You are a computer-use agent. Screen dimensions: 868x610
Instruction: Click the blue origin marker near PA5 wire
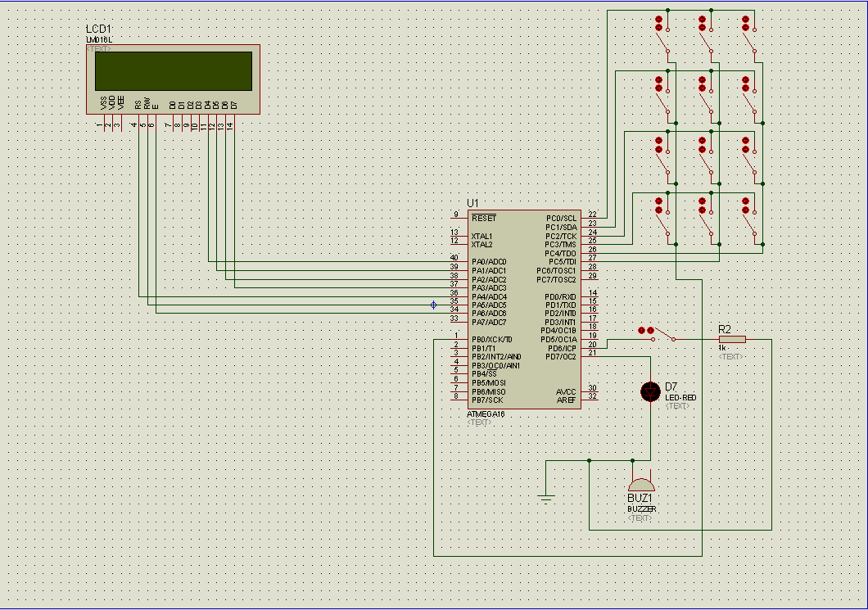pos(433,305)
